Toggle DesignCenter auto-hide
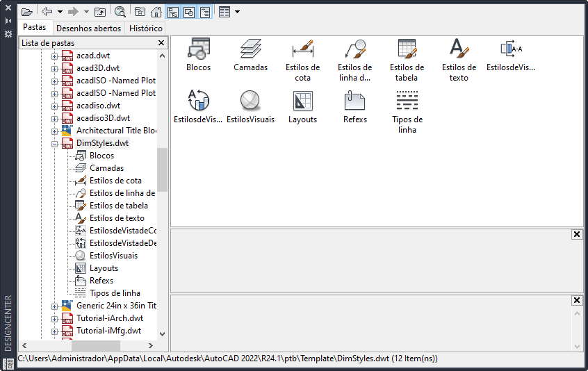The image size is (588, 371). pos(8,21)
